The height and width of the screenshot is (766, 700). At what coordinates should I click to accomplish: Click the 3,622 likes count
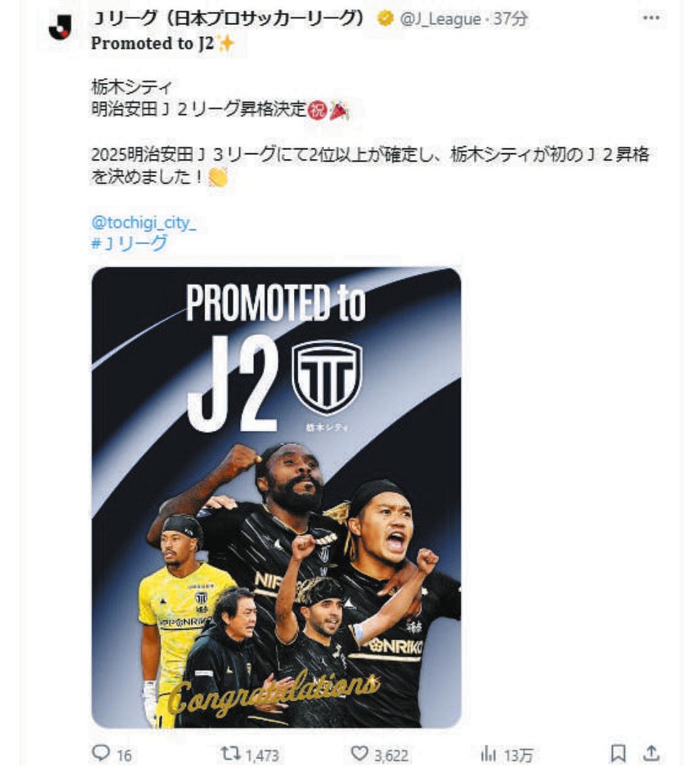tap(391, 755)
